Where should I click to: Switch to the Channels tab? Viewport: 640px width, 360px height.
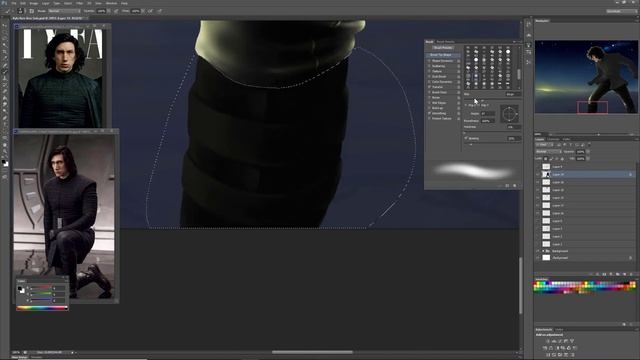pos(553,139)
